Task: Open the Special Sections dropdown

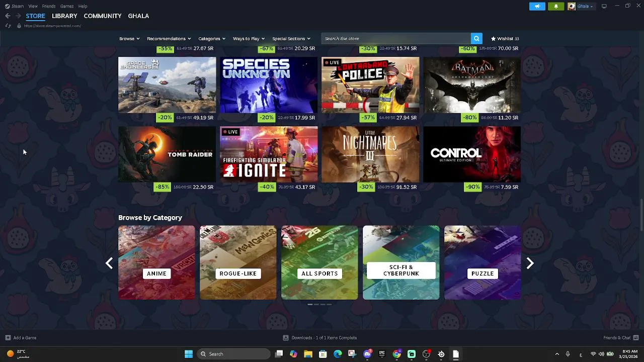Action: [291, 39]
